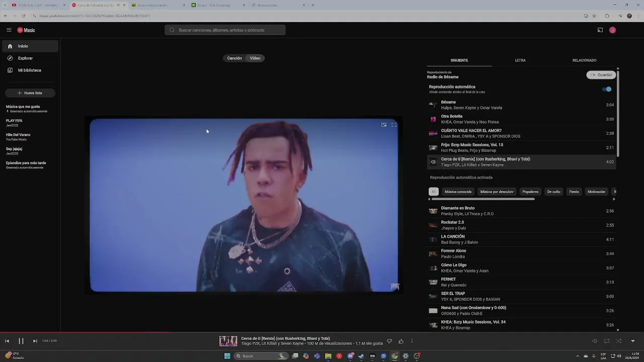Open the volume control
This screenshot has height=362, width=644.
(x=594, y=341)
